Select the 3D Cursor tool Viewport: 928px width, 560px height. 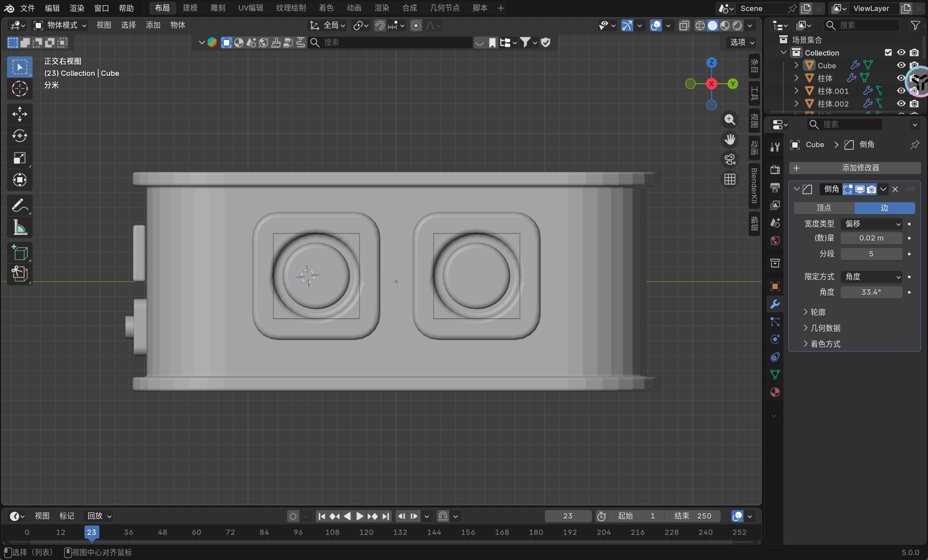[x=19, y=89]
